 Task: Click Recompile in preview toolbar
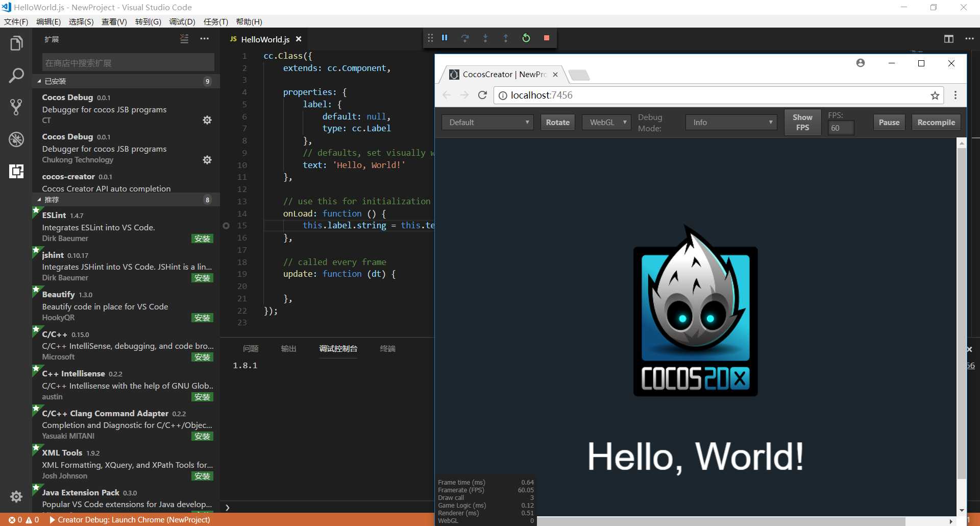[x=936, y=123]
